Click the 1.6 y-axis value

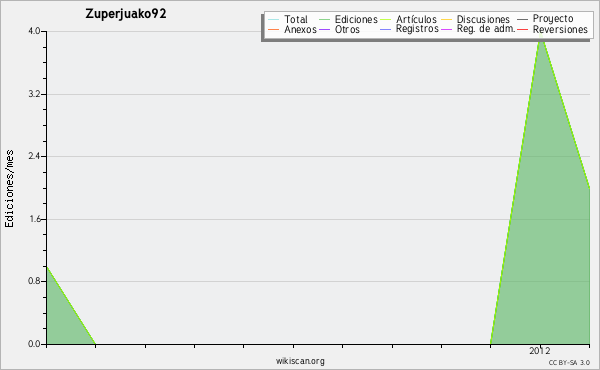click(34, 219)
